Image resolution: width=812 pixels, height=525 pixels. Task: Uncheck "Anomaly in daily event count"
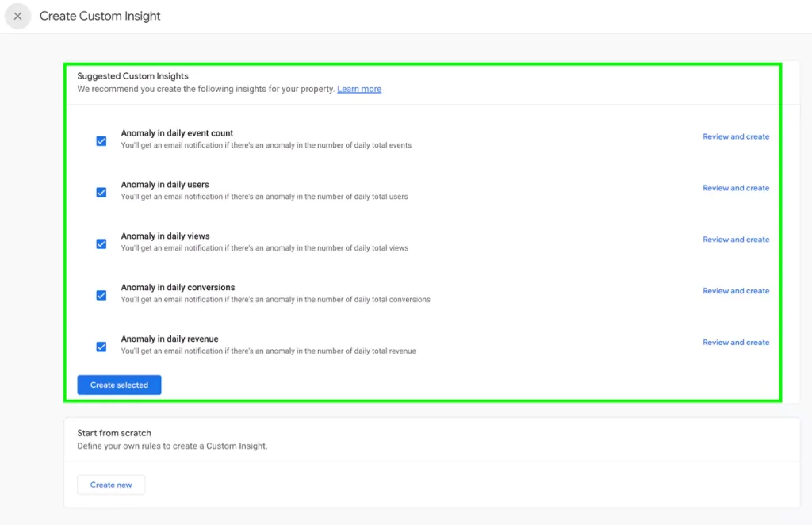[101, 140]
